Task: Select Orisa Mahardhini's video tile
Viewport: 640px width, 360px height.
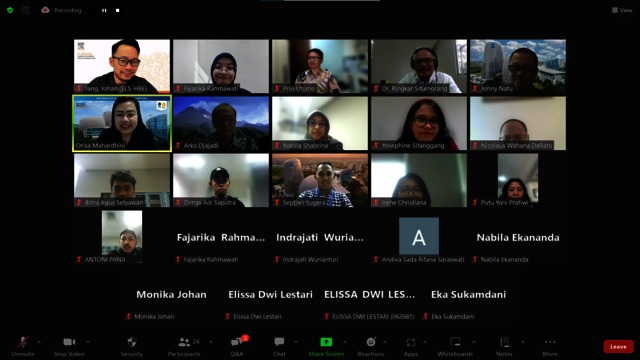Action: click(122, 123)
